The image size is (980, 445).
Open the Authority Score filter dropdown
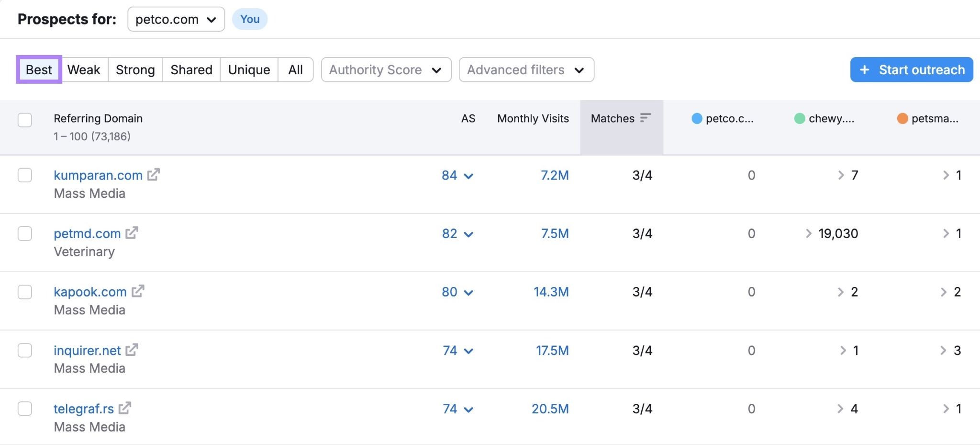click(386, 69)
